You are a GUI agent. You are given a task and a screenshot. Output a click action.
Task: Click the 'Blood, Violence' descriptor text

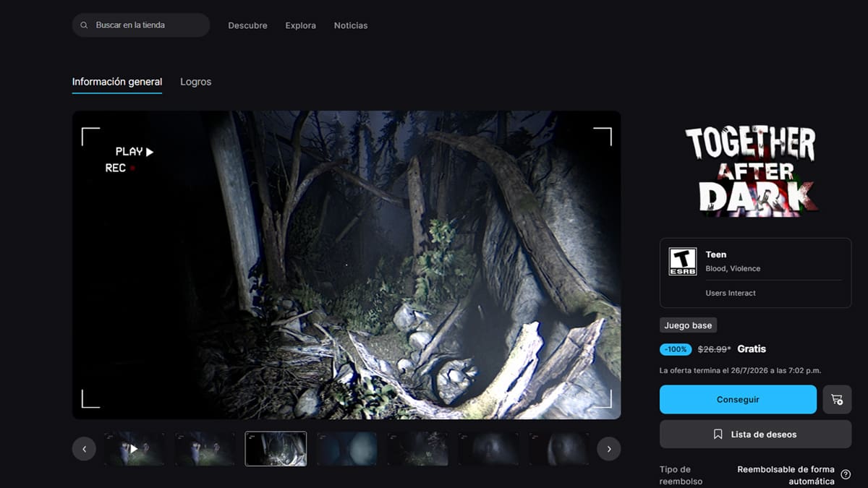click(x=733, y=269)
